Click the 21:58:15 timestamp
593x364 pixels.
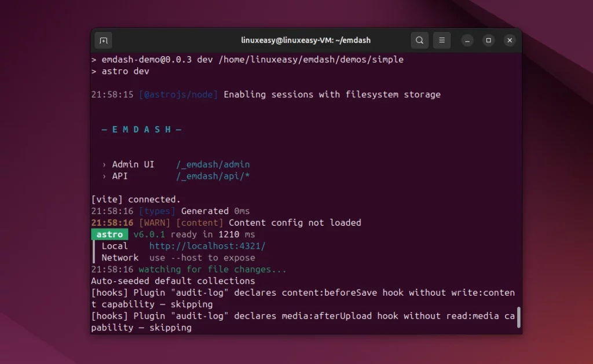(x=112, y=94)
